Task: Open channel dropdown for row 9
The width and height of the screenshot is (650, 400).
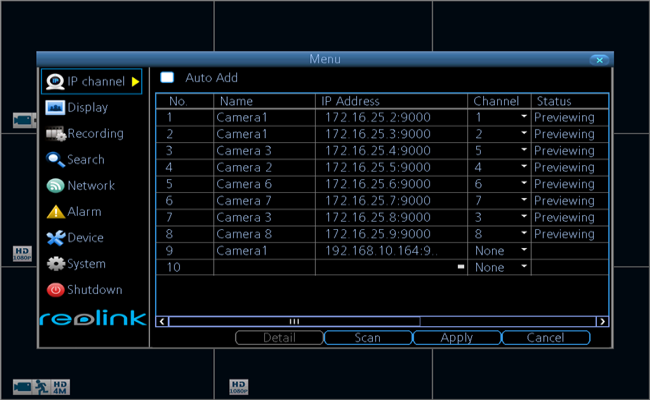Action: pyautogui.click(x=523, y=251)
